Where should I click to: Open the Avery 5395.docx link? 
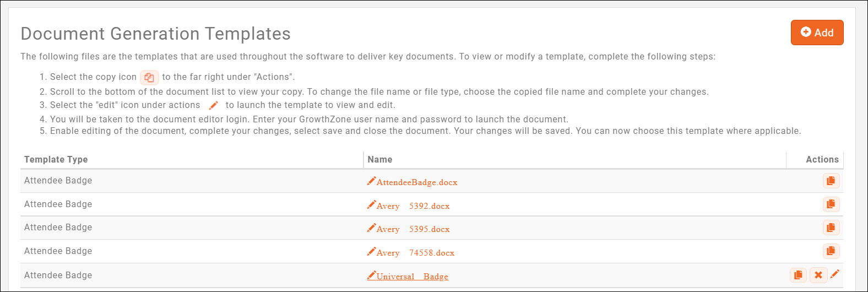point(413,229)
